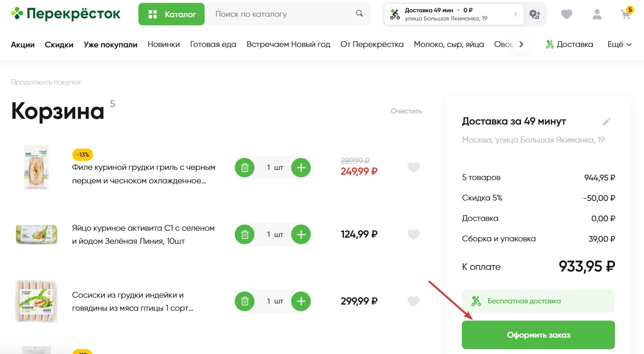Add chicken fillet to favorites
Image resolution: width=644 pixels, height=354 pixels.
[x=414, y=167]
